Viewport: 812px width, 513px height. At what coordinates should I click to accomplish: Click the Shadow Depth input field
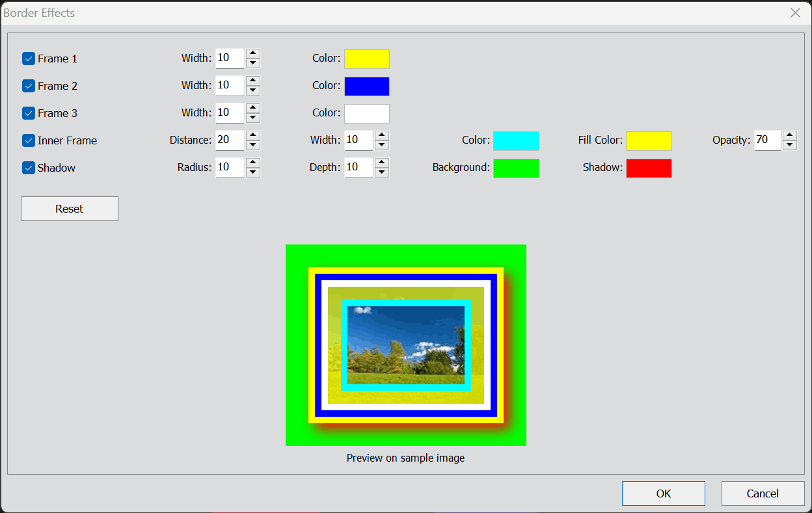coord(359,168)
